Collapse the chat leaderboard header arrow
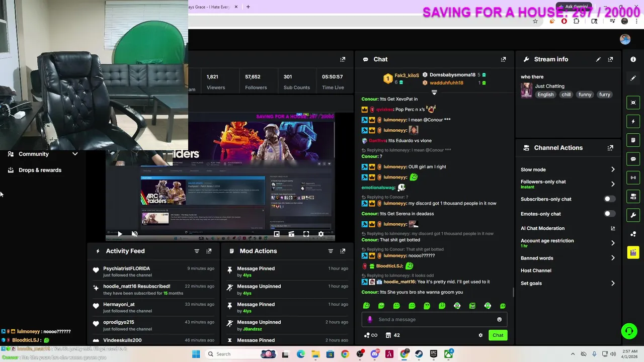 tap(434, 93)
